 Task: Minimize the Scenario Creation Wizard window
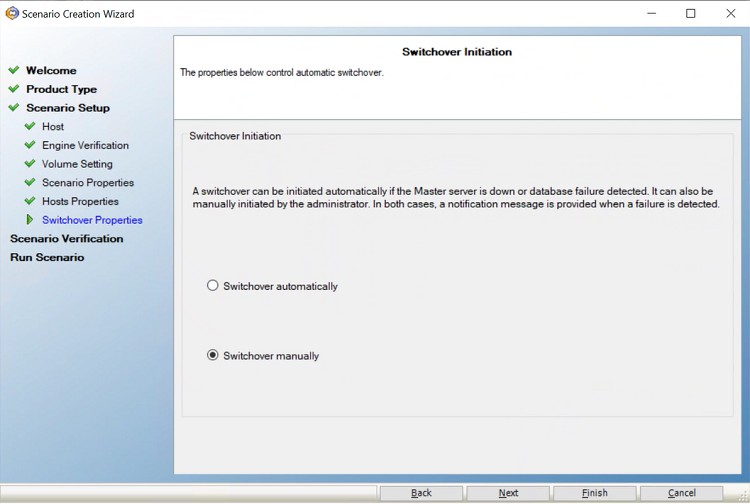pyautogui.click(x=651, y=13)
